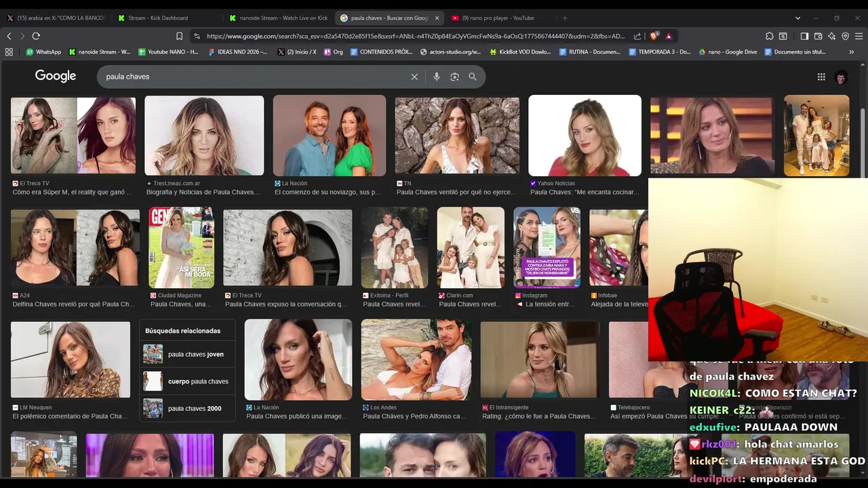The width and height of the screenshot is (868, 488).
Task: Open the Youtube NANO bookmark
Action: tap(168, 52)
